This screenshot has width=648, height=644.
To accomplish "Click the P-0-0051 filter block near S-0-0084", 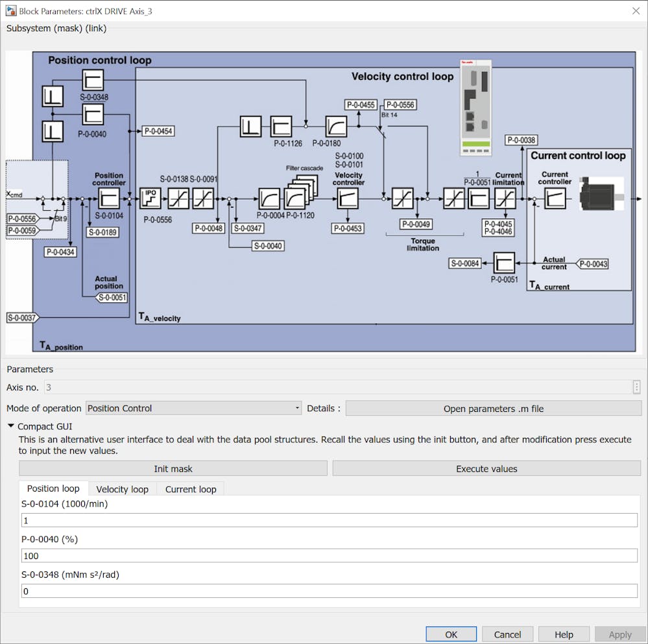I will 504,263.
